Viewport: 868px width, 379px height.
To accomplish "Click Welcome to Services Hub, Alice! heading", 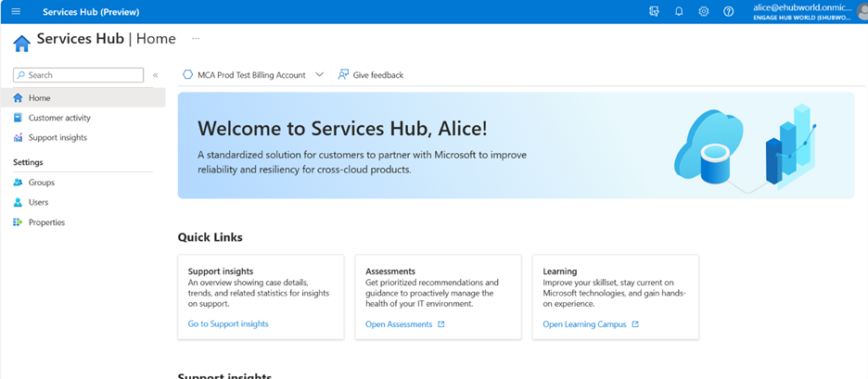I will pos(343,129).
